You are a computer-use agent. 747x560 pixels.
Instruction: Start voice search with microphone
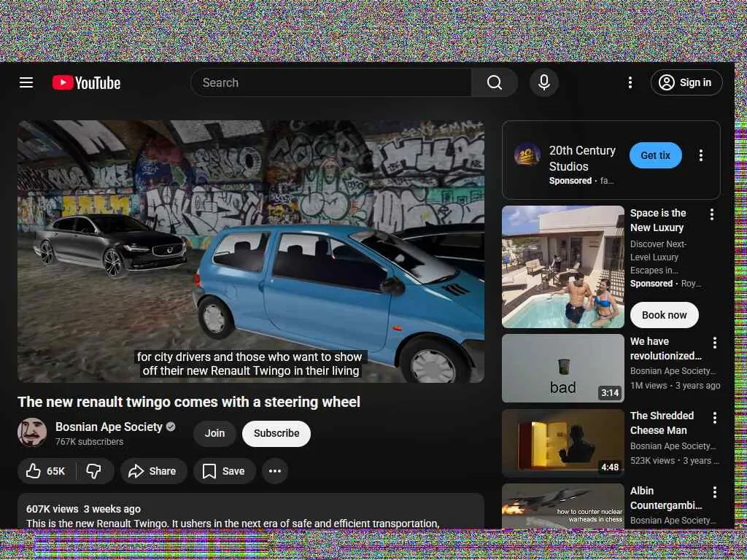[x=544, y=82]
